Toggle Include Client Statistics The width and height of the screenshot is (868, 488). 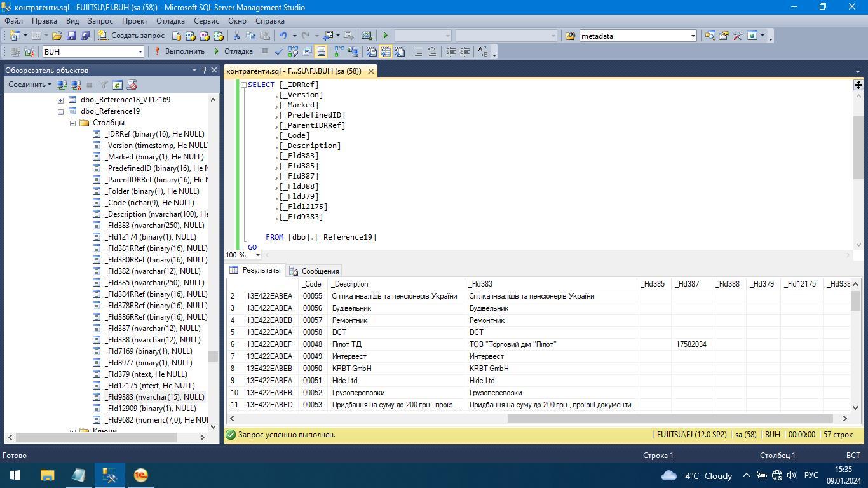pyautogui.click(x=353, y=51)
